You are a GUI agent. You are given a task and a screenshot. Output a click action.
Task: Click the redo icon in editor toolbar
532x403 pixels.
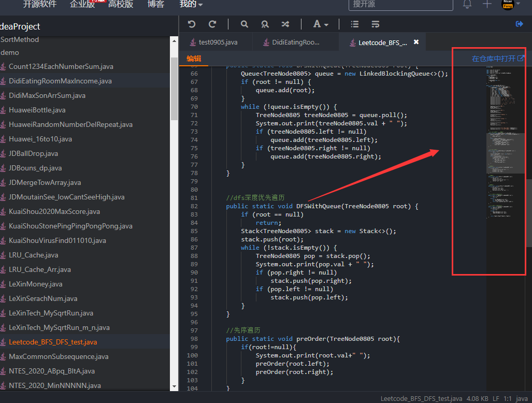pyautogui.click(x=212, y=24)
